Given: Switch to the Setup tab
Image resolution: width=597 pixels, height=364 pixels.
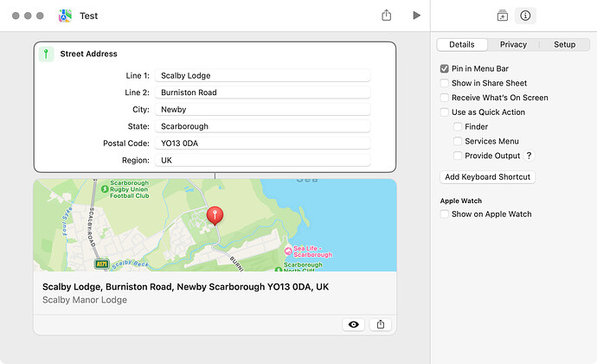Looking at the screenshot, I should click(x=564, y=44).
